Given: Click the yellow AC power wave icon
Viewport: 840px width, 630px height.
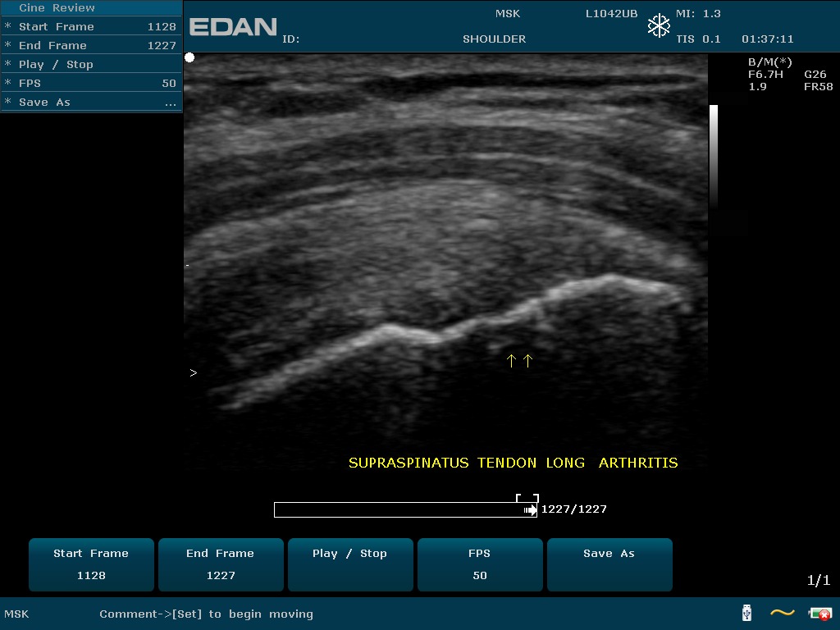Looking at the screenshot, I should 782,613.
